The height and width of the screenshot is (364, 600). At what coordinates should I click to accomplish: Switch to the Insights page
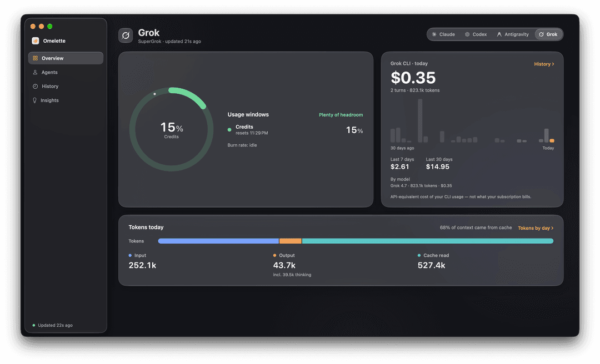[x=66, y=100]
